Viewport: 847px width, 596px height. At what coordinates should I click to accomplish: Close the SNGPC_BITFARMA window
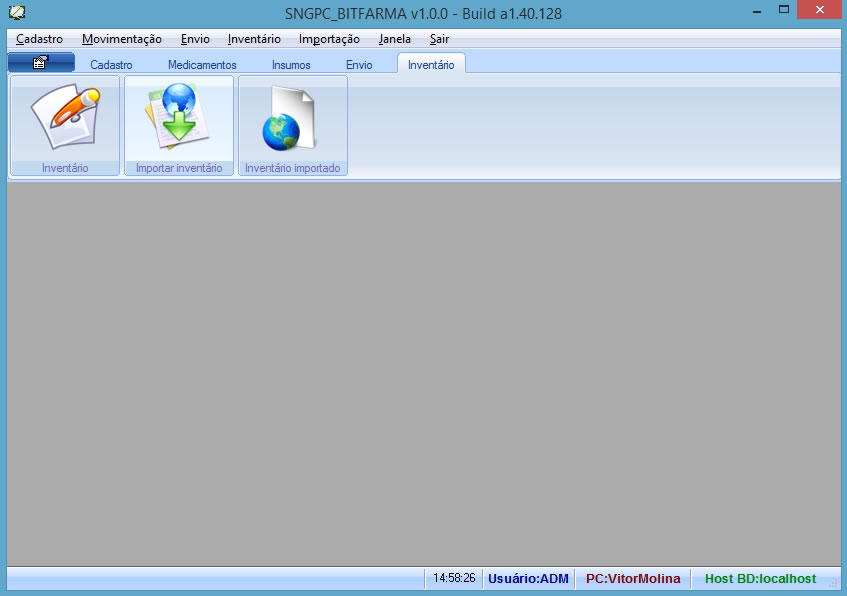(819, 10)
